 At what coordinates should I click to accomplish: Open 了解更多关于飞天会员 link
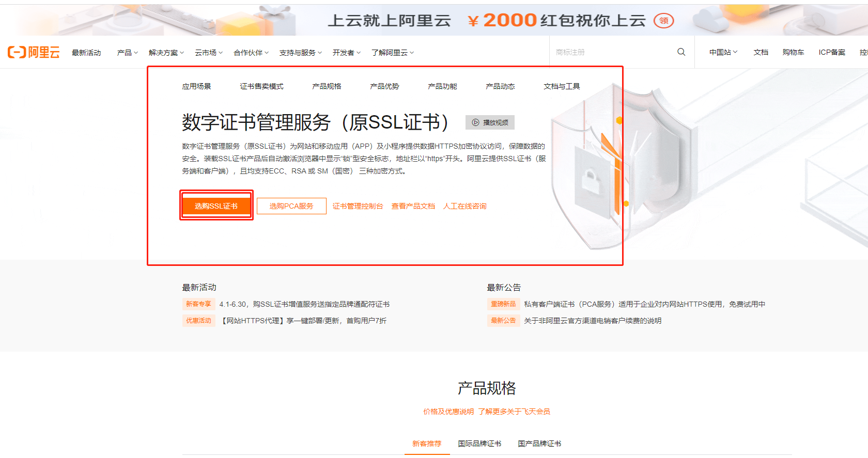click(x=514, y=412)
